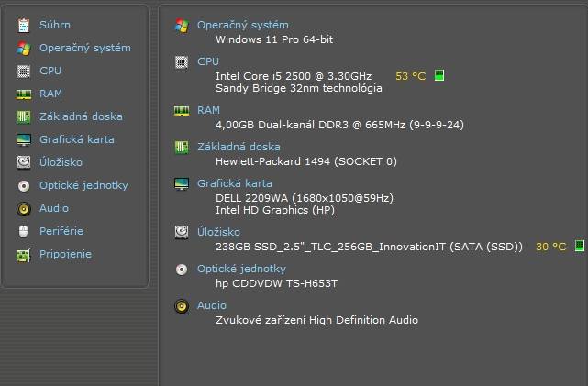This screenshot has height=386, width=588.
Task: Open the Základná doska summary heading
Action: click(x=239, y=147)
